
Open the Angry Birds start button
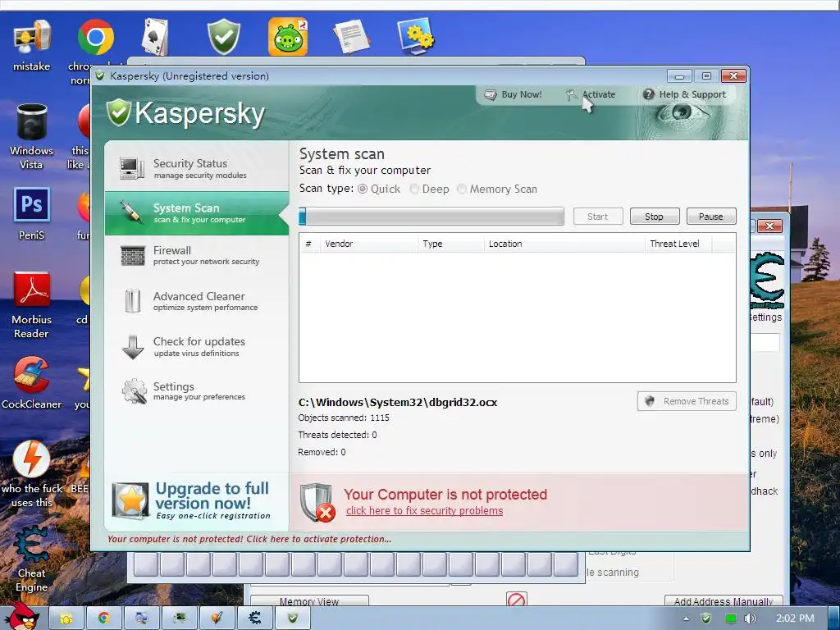(x=21, y=616)
